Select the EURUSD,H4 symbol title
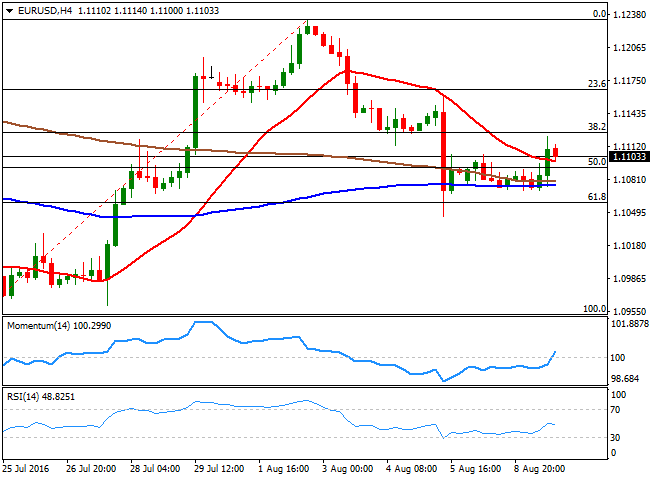Viewport: 650px width, 480px height. [45, 11]
